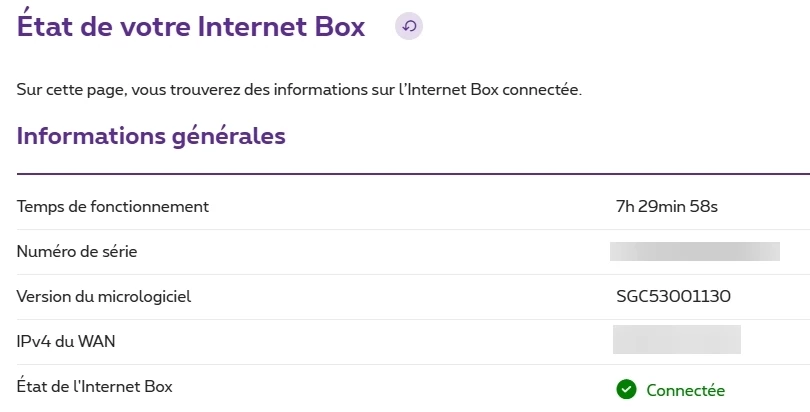Select the "IPv4 du WAN" label
810x412 pixels.
(x=66, y=341)
